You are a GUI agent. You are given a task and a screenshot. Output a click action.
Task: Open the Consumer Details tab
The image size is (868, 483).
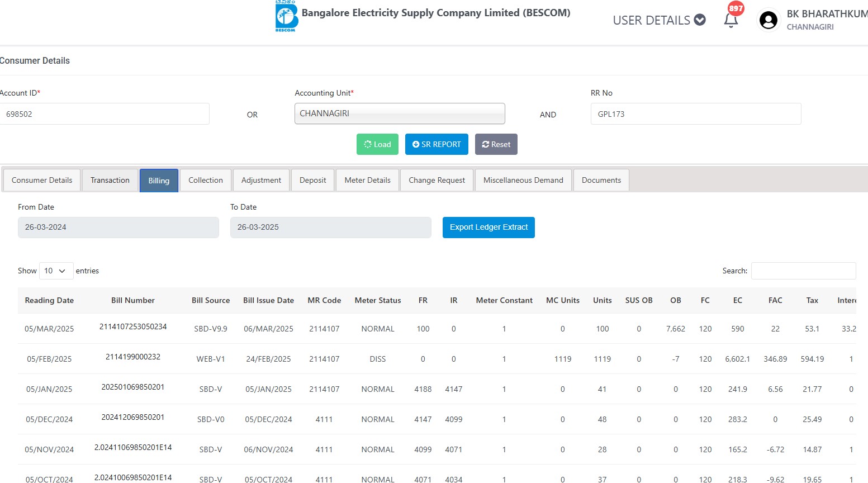42,180
